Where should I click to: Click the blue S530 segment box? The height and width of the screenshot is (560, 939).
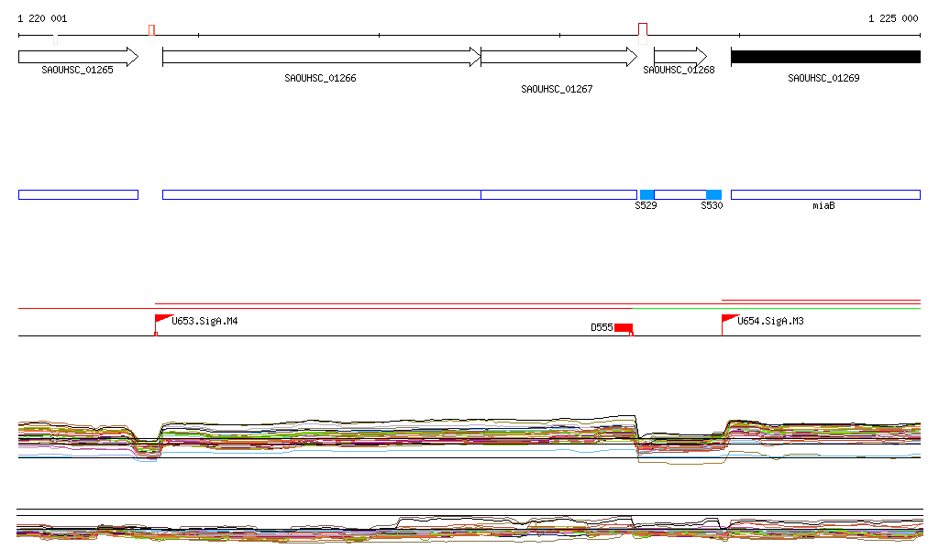(x=713, y=194)
